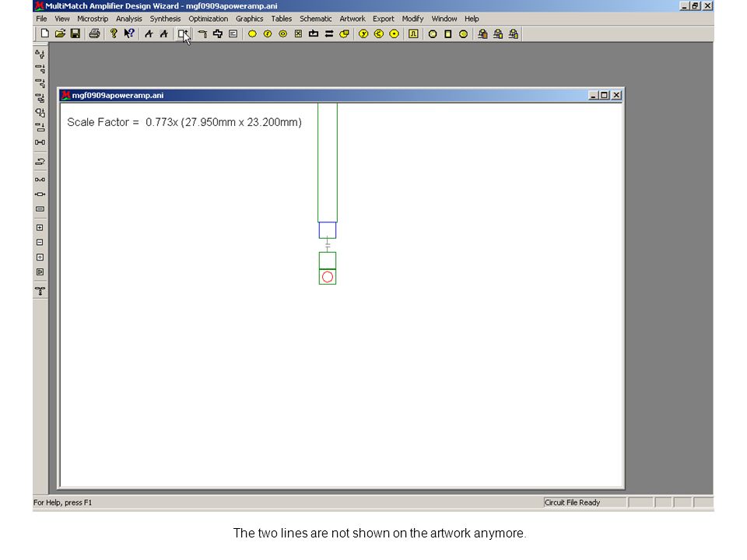Screen dimensions: 747x560
Task: Click the box with X toolbar icon
Action: [298, 33]
